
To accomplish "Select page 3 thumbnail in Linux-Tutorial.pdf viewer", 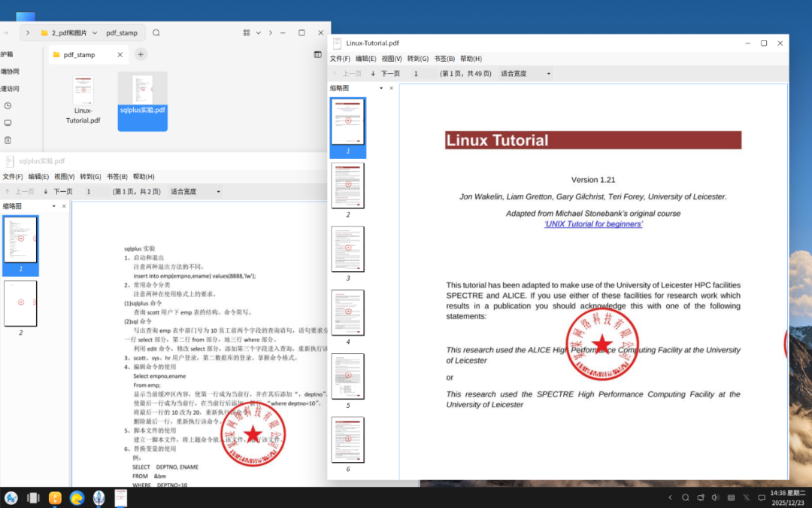I will coord(348,254).
